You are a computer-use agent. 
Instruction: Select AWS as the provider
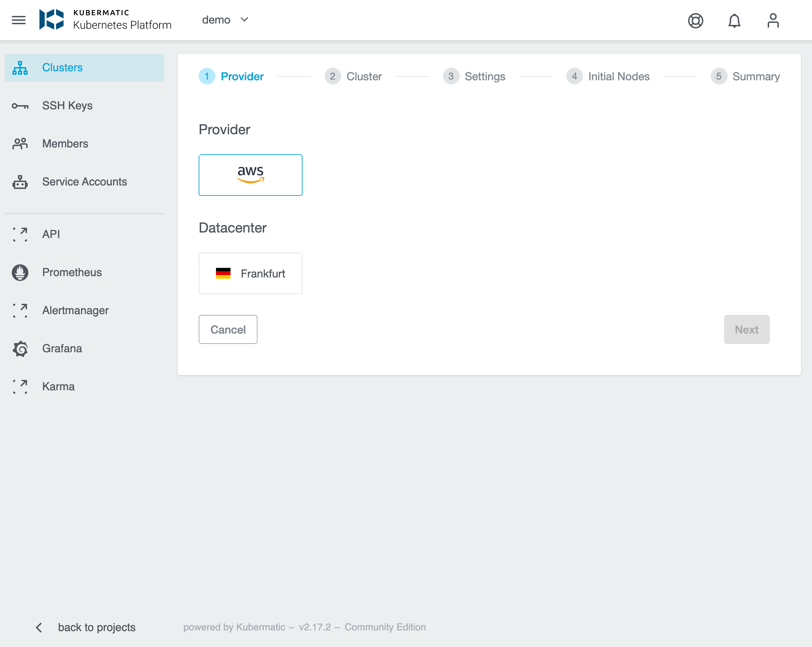tap(251, 175)
